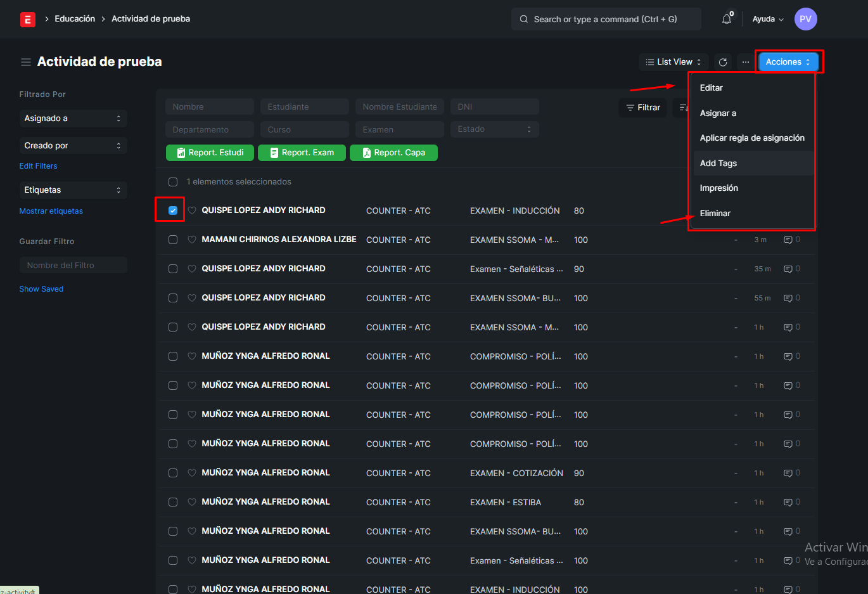Uncheck the selected QUISPE LOPEZ ANDY RICHARD row
868x594 pixels.
(x=173, y=210)
